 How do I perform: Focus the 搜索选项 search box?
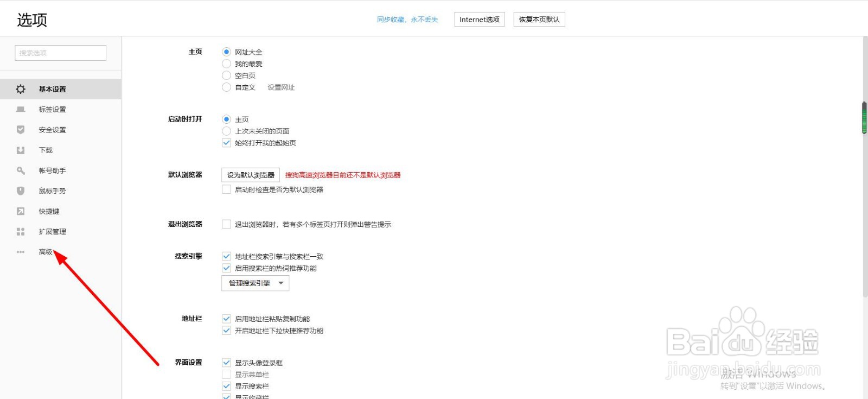(x=60, y=53)
